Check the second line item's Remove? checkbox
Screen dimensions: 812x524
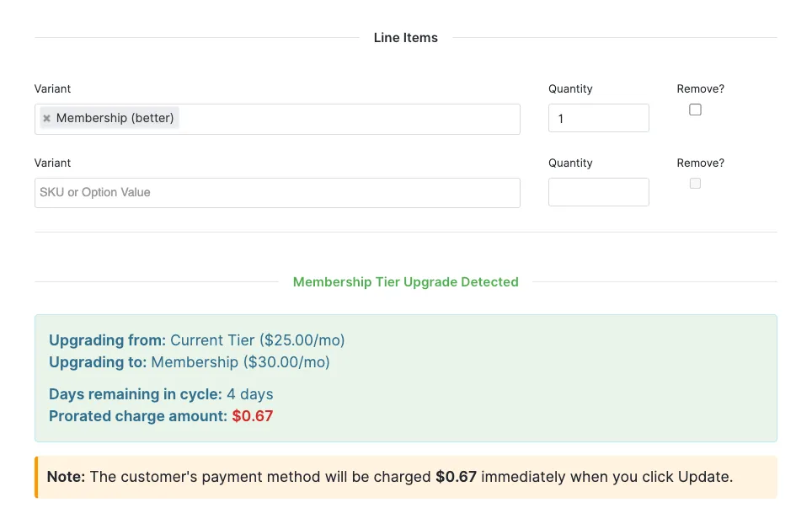tap(695, 184)
